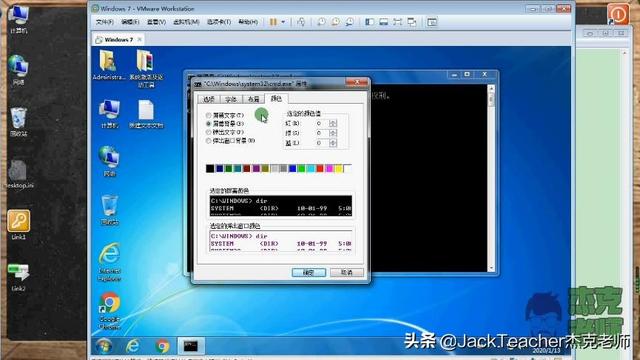Click the Unity mode toolbar icon
This screenshot has width=640, height=360.
(x=412, y=22)
